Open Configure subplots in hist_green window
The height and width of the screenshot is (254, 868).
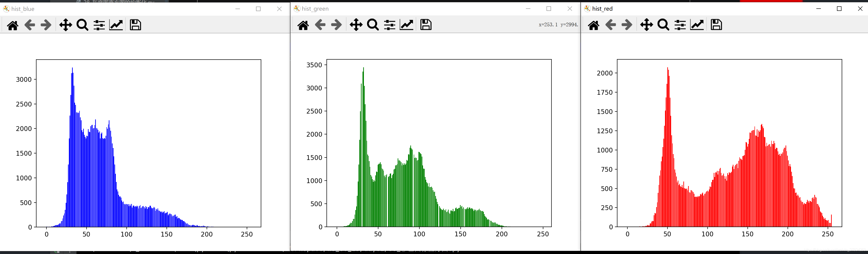point(389,25)
